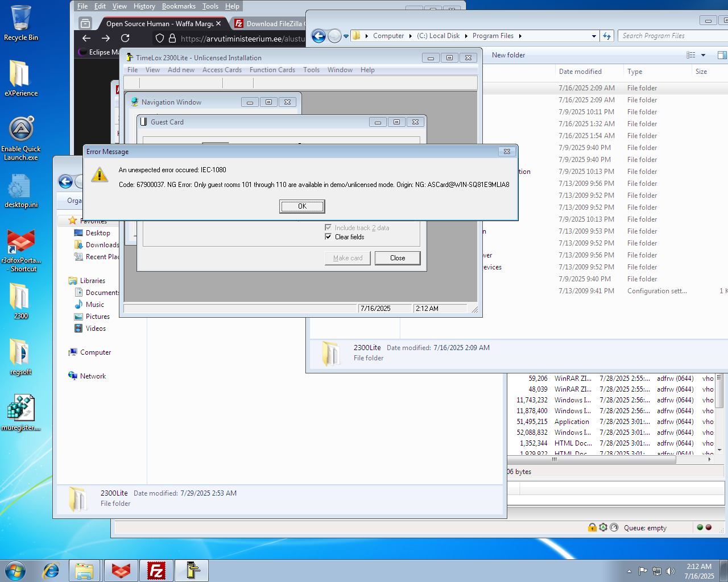The height and width of the screenshot is (582, 728).
Task: Click the Search Program Files field
Action: pyautogui.click(x=672, y=36)
